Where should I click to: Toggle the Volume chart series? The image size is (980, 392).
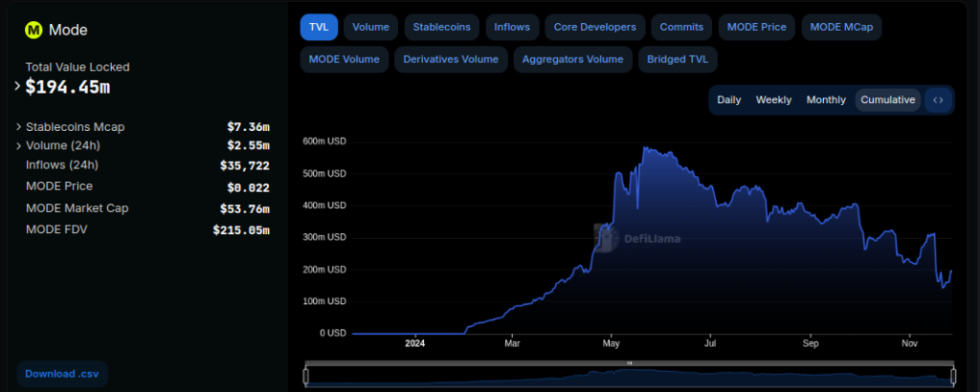pos(370,27)
